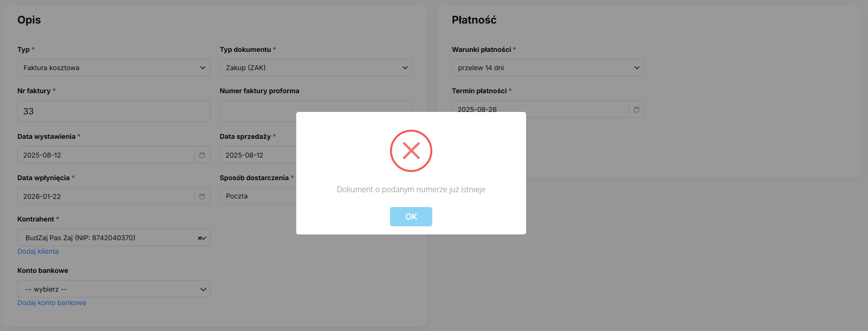The image size is (868, 331).
Task: Click the red error X icon
Action: [x=411, y=151]
